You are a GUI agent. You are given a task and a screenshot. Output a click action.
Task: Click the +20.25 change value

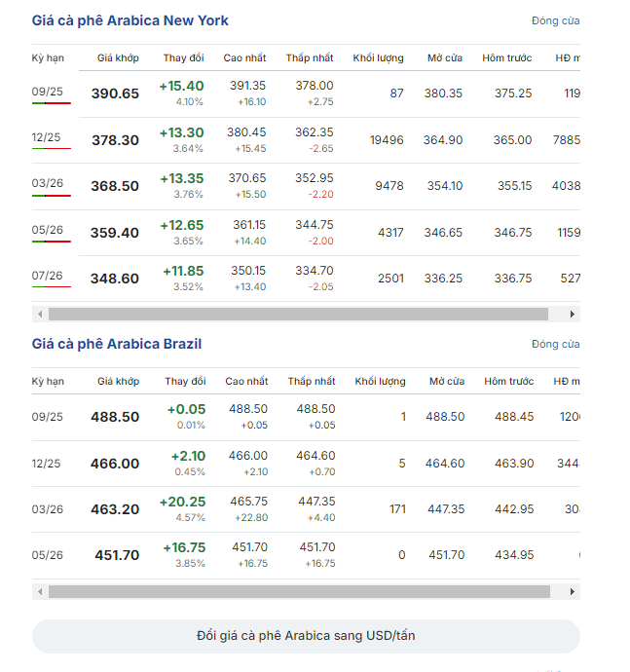pyautogui.click(x=182, y=502)
